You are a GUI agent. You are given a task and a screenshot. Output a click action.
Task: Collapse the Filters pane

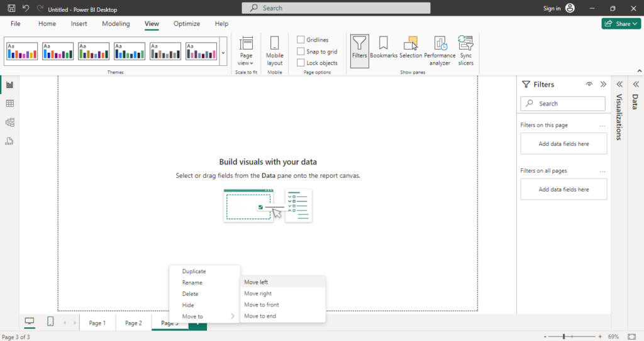click(x=603, y=84)
